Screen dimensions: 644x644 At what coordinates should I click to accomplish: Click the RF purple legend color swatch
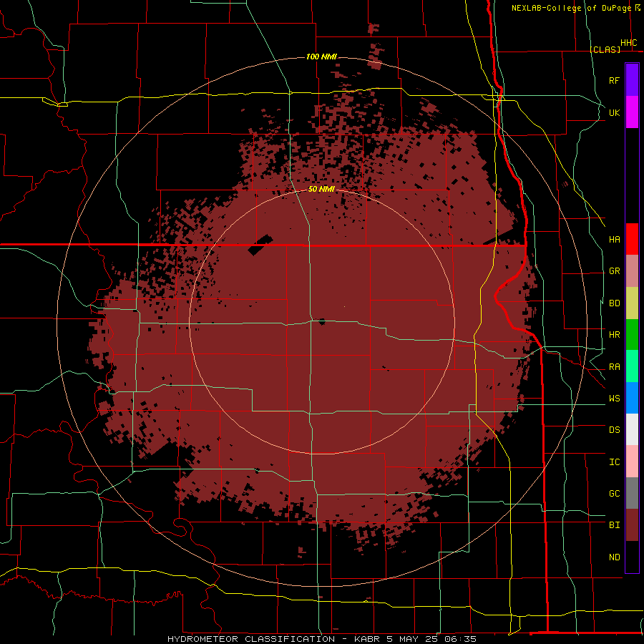pos(632,80)
